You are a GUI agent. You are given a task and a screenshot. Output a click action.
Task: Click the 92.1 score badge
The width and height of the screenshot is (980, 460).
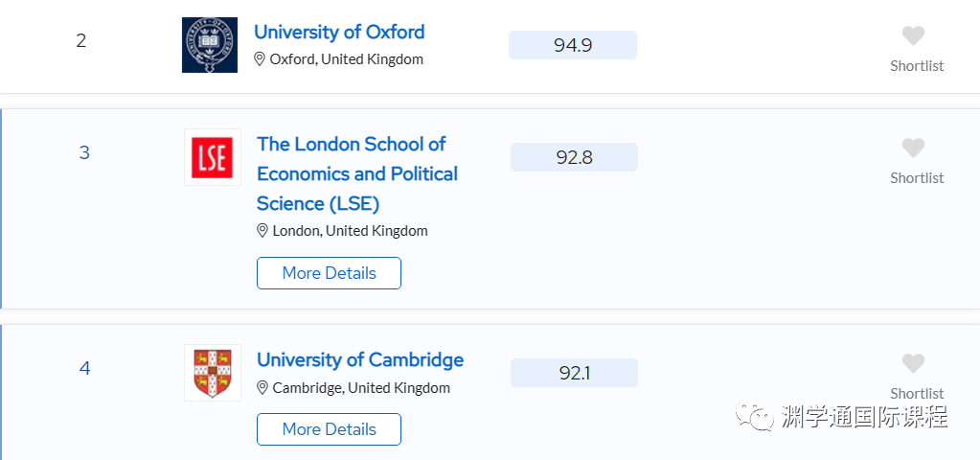pos(575,373)
